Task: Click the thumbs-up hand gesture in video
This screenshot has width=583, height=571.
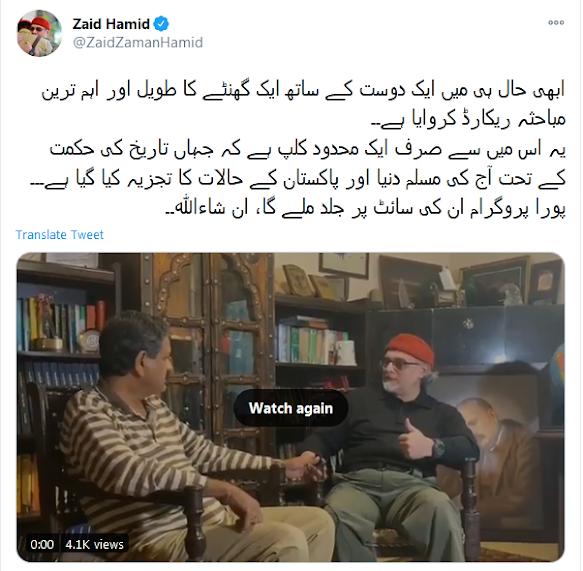Action: (x=415, y=441)
